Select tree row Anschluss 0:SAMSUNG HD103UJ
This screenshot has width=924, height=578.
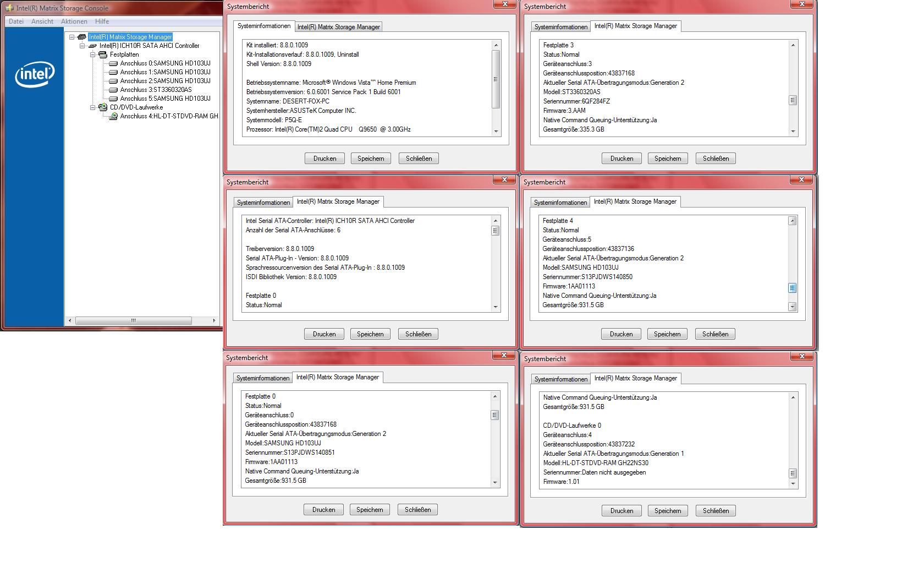[x=165, y=63]
